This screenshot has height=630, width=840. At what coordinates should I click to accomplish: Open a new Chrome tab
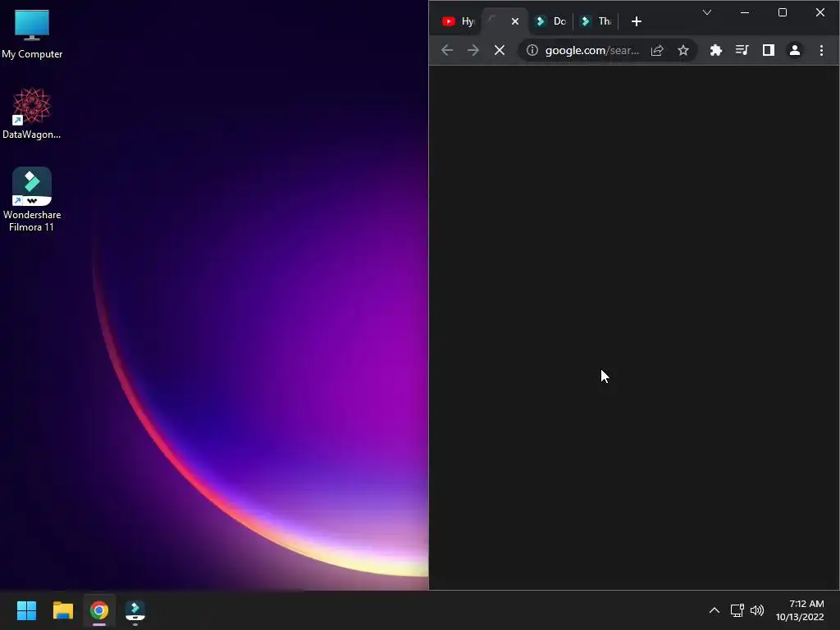(637, 21)
